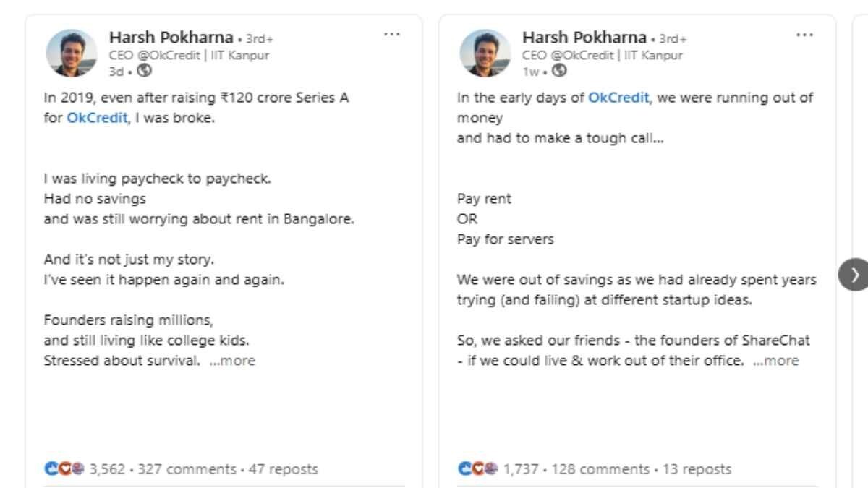Expand first post with '...more'
The height and width of the screenshot is (488, 868).
(x=232, y=361)
